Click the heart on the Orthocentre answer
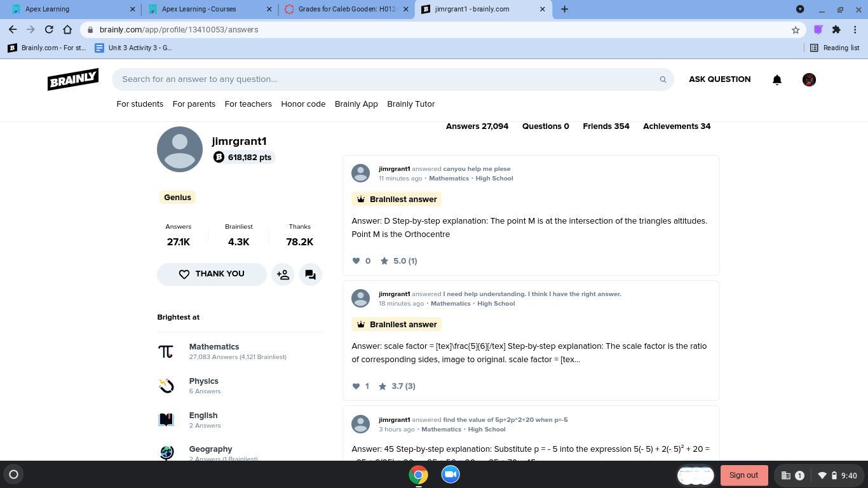The width and height of the screenshot is (868, 488). 356,261
